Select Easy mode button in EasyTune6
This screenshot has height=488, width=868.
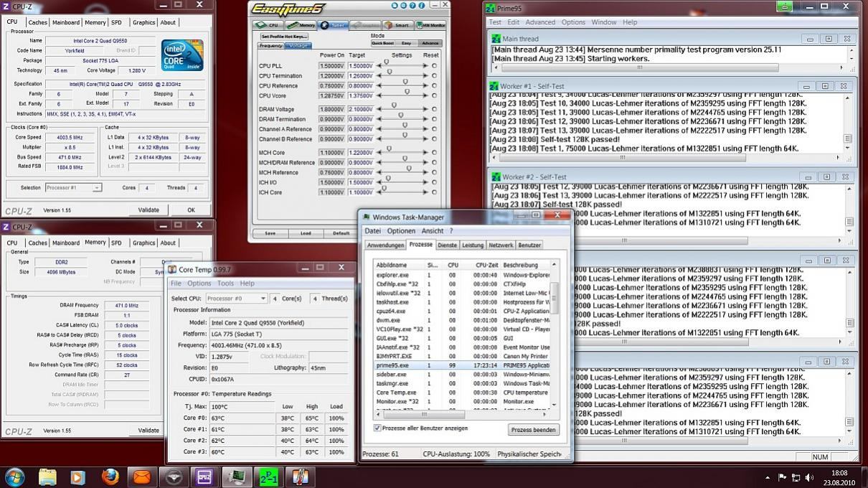click(406, 43)
